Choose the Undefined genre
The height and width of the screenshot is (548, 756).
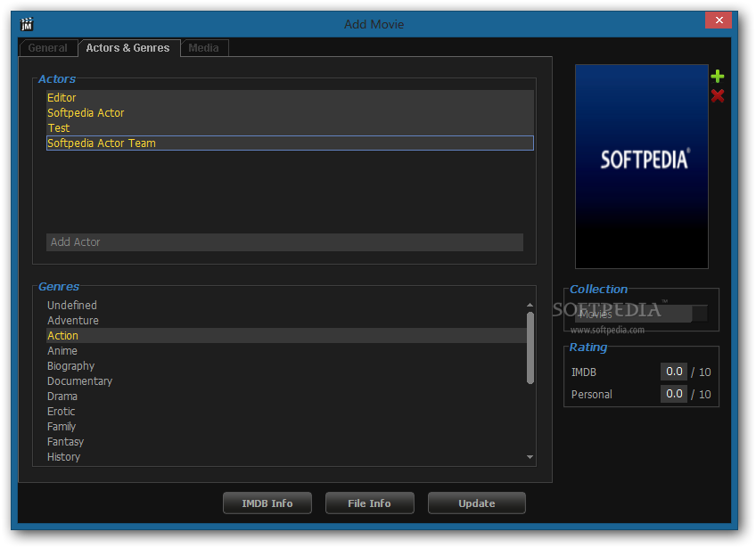[286, 306]
